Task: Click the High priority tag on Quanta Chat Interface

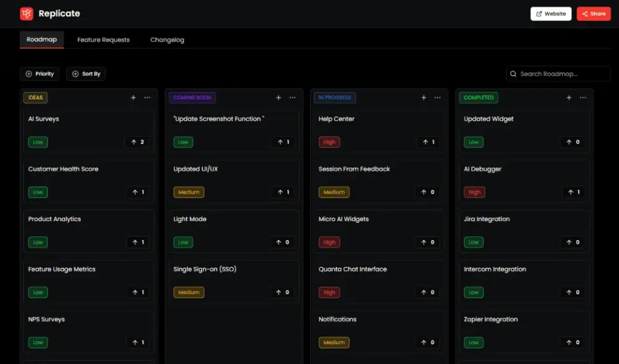Action: 329,293
